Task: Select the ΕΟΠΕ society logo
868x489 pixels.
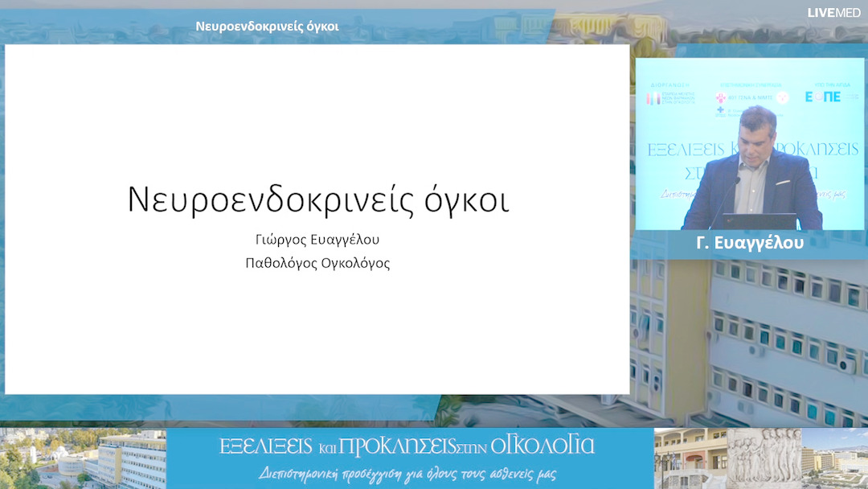Action: (x=822, y=97)
